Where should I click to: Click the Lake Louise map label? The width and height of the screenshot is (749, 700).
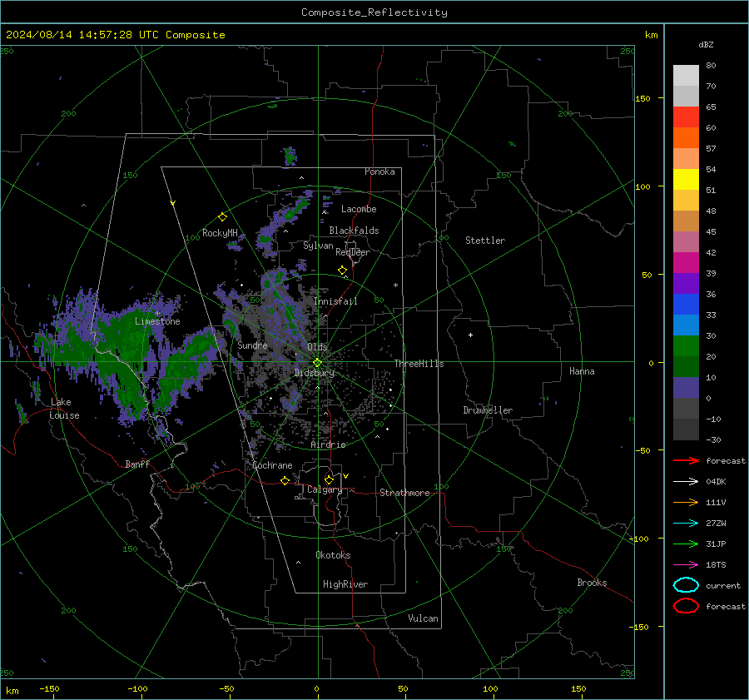(64, 409)
